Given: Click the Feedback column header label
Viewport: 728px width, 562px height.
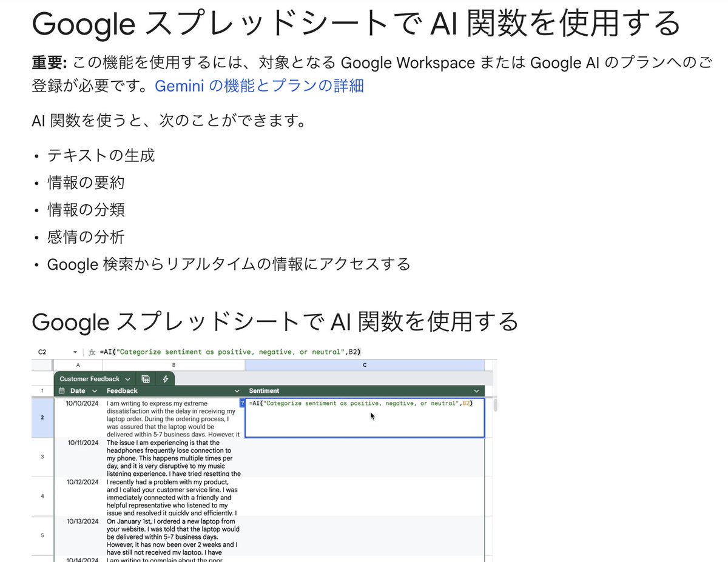Looking at the screenshot, I should 122,391.
